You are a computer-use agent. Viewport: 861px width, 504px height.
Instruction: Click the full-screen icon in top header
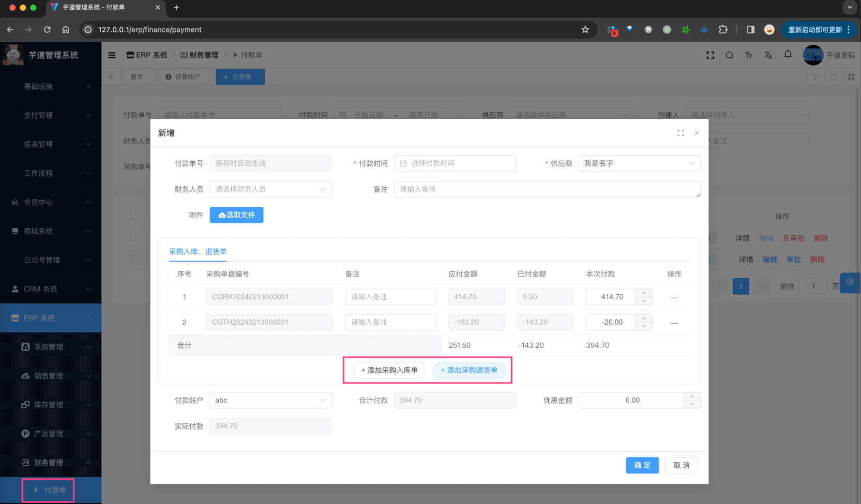[x=710, y=55]
